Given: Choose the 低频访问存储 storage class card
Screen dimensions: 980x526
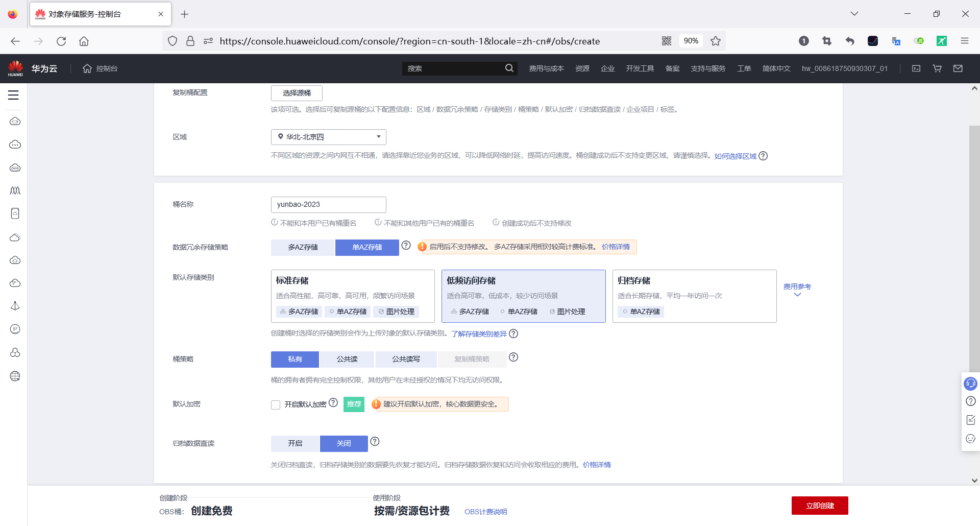Looking at the screenshot, I should (x=524, y=296).
